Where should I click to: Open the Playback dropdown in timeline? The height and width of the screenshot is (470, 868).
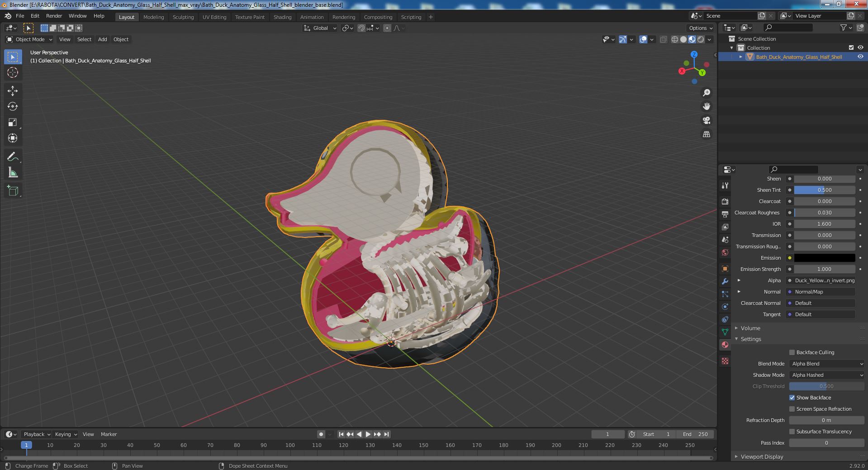click(37, 434)
